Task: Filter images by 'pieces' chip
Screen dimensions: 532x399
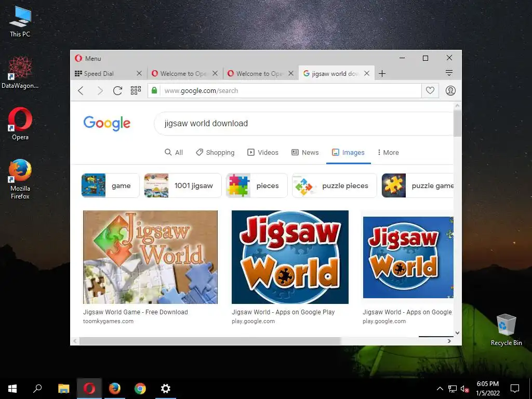Action: coord(257,185)
